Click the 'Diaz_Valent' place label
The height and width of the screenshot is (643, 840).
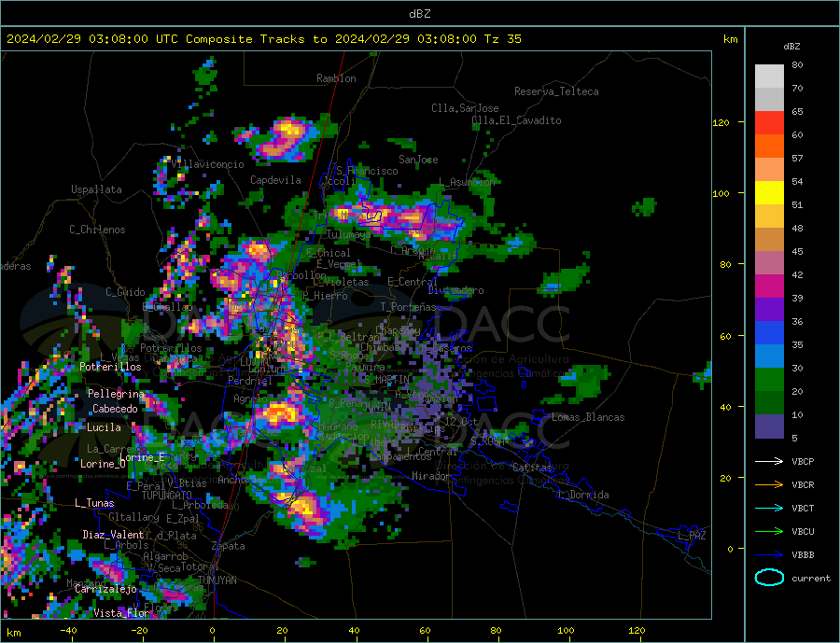(113, 535)
